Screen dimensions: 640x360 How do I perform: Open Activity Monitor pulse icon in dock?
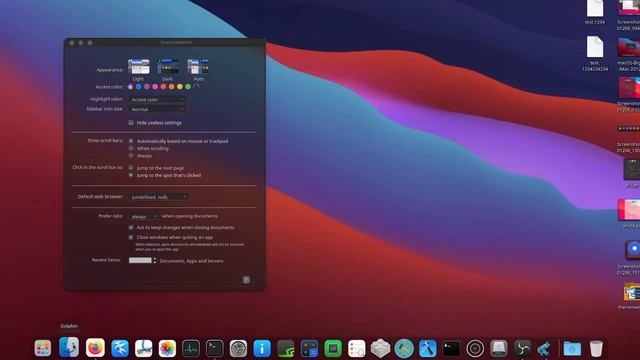191,348
